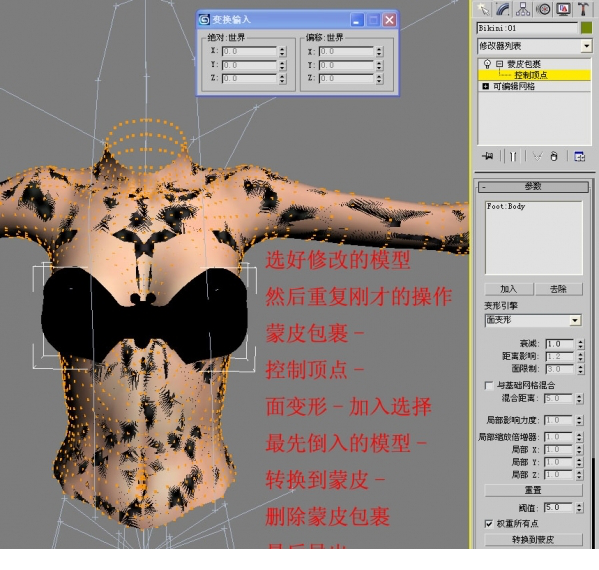Click the 面限制 value field
The image size is (599, 570).
[560, 369]
